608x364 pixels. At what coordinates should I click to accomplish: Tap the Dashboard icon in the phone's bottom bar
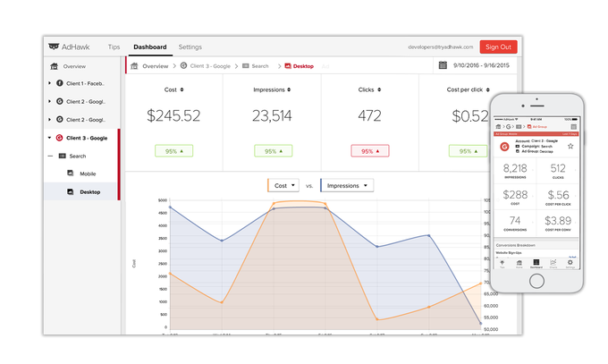(536, 263)
